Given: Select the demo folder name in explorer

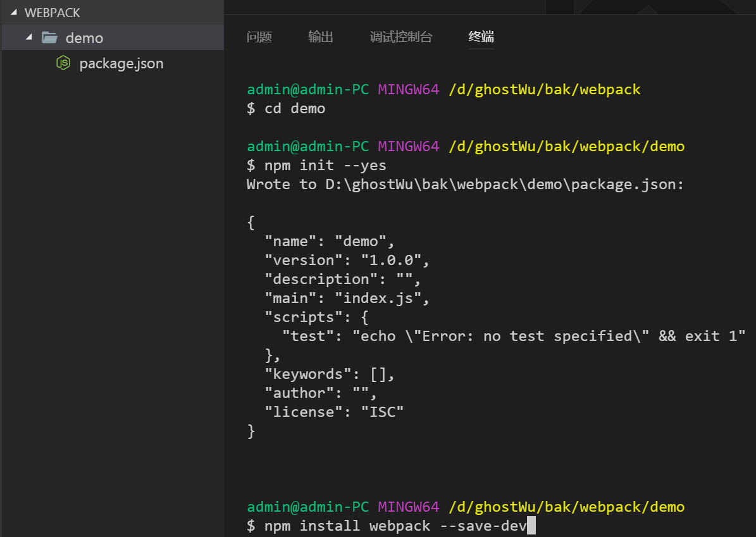Looking at the screenshot, I should tap(84, 38).
